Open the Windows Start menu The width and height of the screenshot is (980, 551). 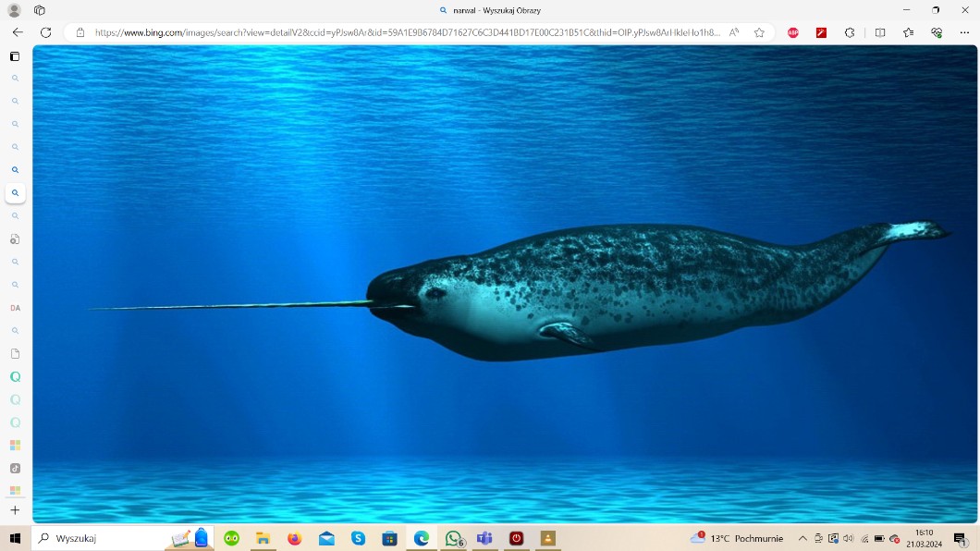point(15,538)
